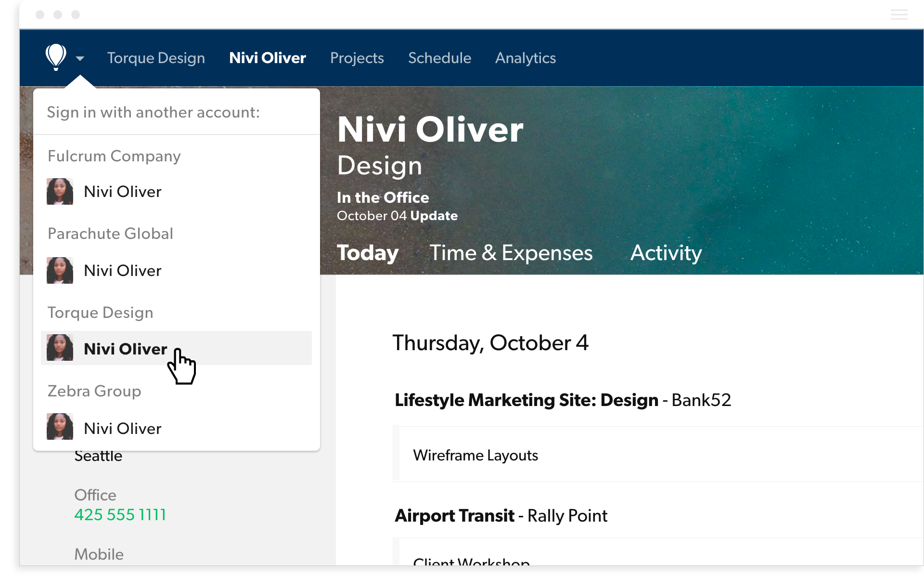Call office number 425 555 1111

click(x=120, y=514)
